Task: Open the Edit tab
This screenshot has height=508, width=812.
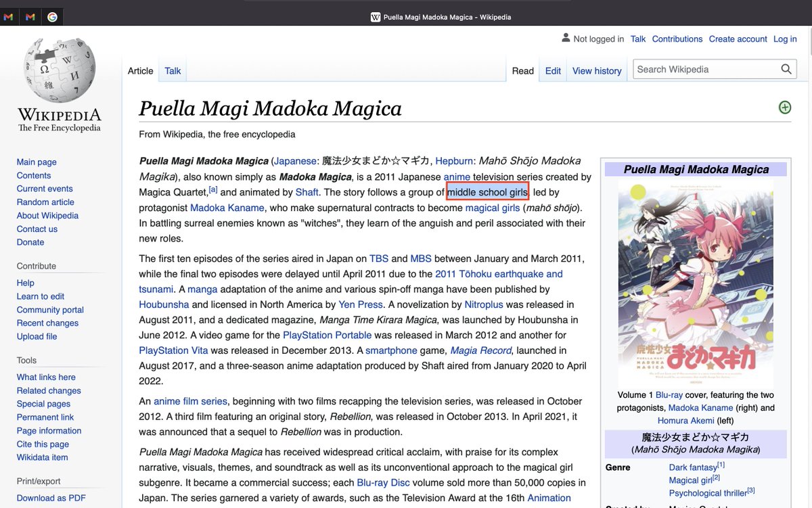Action: coord(553,70)
